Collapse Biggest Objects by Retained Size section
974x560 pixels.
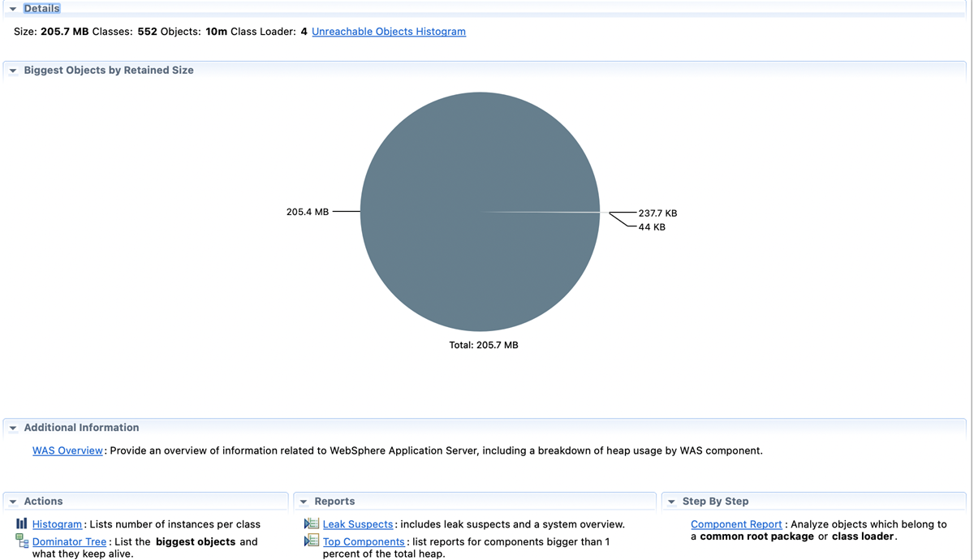[13, 71]
